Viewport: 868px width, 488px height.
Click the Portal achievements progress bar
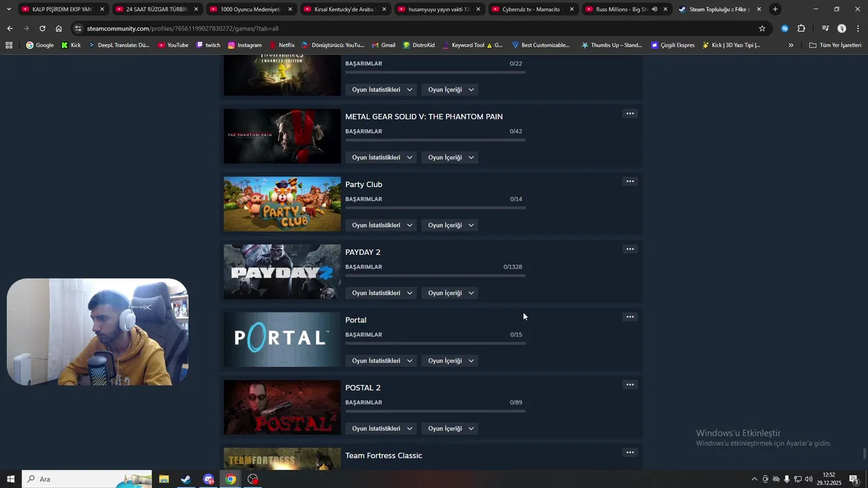[435, 344]
